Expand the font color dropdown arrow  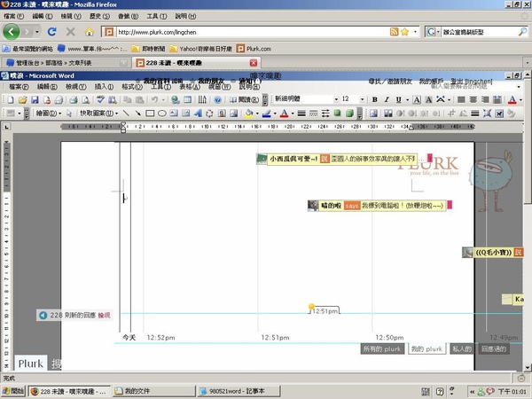click(x=520, y=99)
